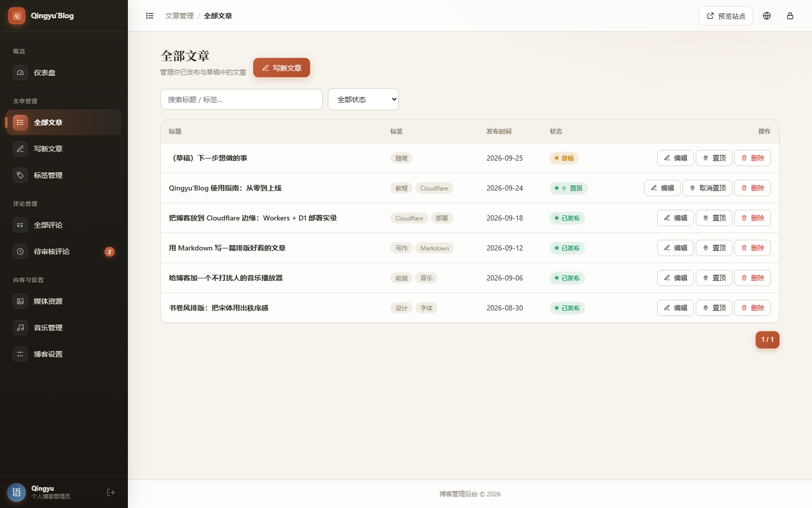Delete the 书卷风排版 article

tap(753, 308)
